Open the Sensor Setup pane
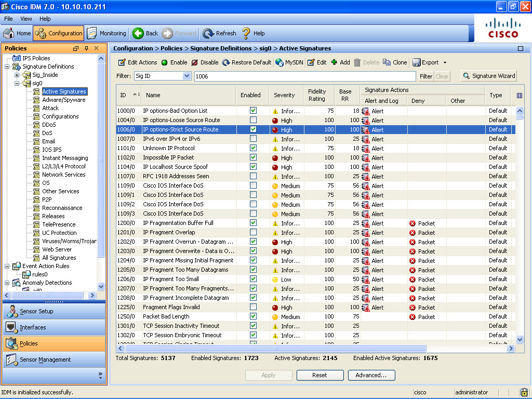The width and height of the screenshot is (532, 399). coord(54,311)
